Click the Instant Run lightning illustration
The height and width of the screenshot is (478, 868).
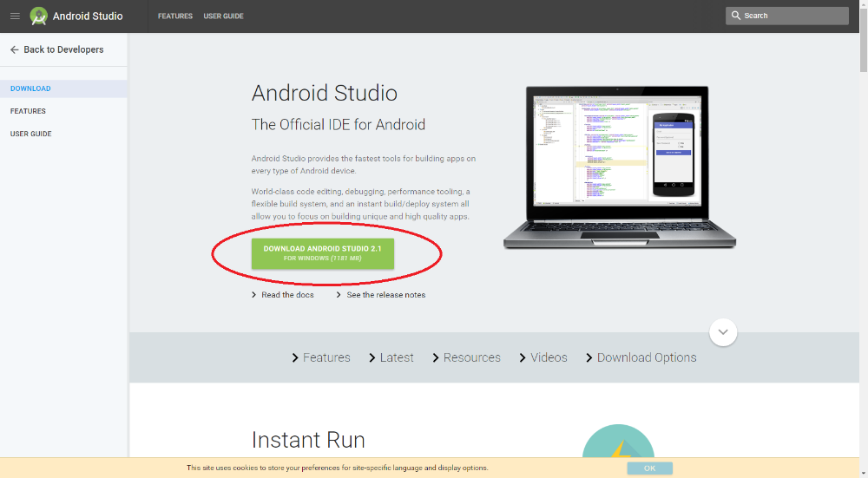[618, 441]
